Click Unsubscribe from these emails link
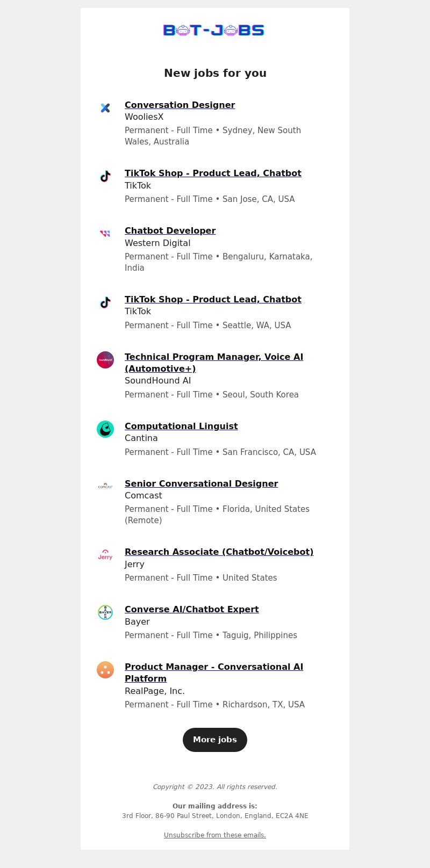Image resolution: width=430 pixels, height=868 pixels. click(x=215, y=835)
